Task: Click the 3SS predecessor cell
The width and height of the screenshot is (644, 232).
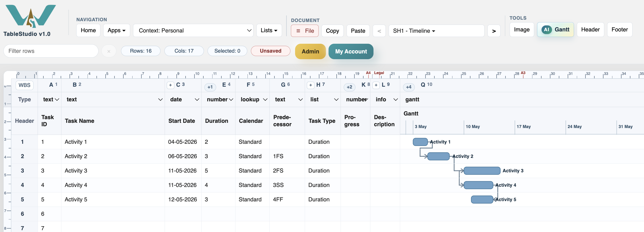Action: coord(287,185)
